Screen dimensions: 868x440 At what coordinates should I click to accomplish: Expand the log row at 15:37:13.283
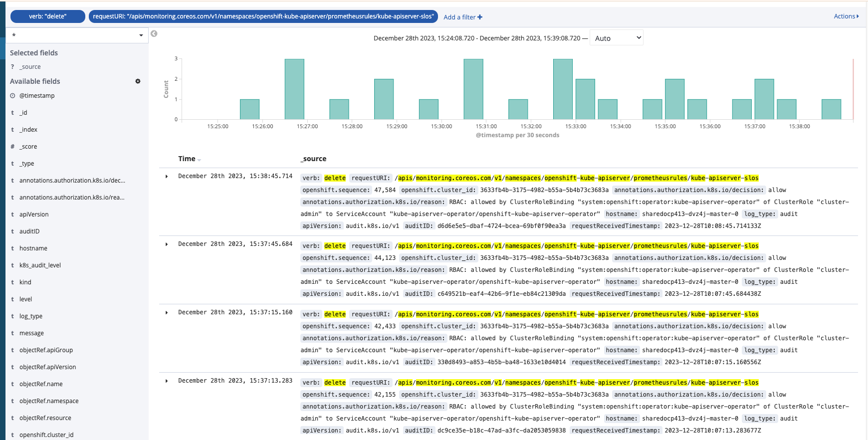point(167,381)
